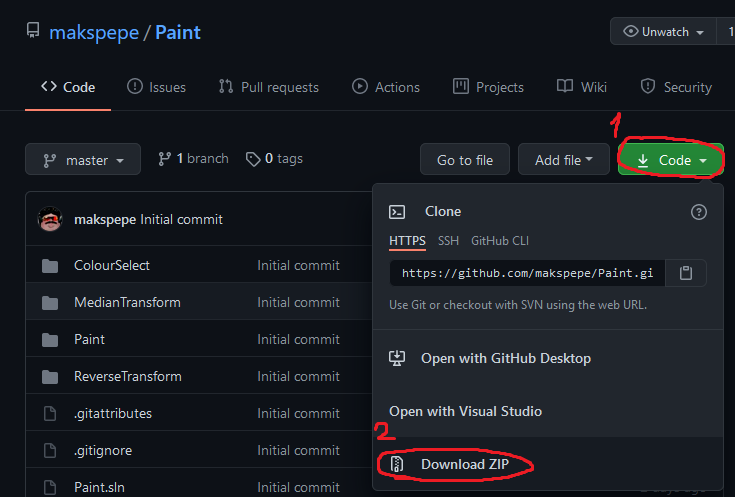
Task: Click the tag icon beside 0 tags
Action: [x=253, y=159]
